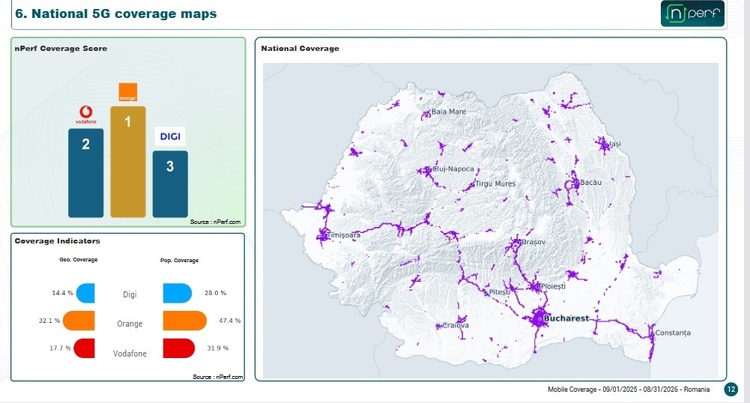Click Digi geo coverage blue swatch

tap(86, 293)
